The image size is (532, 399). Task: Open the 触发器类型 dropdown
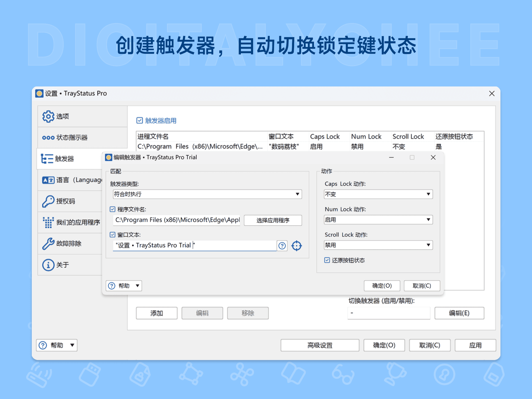coord(298,194)
